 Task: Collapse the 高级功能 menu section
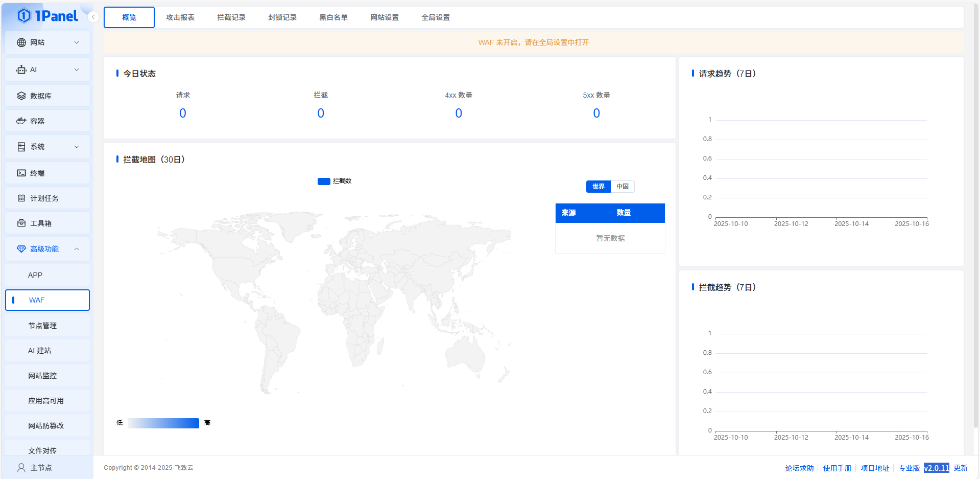pyautogui.click(x=77, y=249)
